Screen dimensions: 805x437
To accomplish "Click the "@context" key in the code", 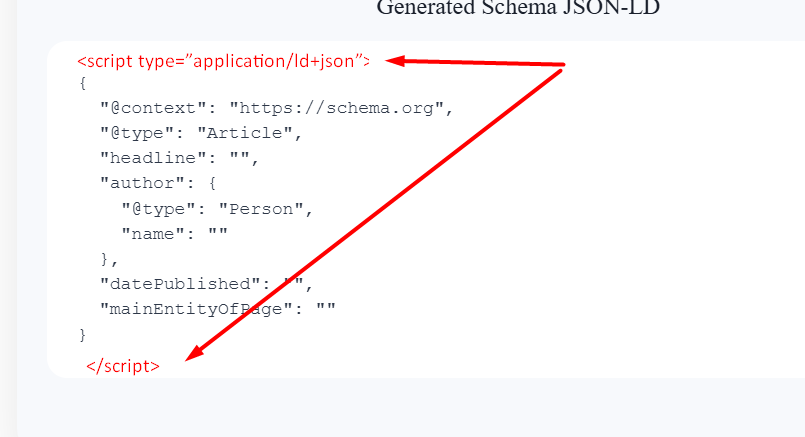I will [x=148, y=108].
